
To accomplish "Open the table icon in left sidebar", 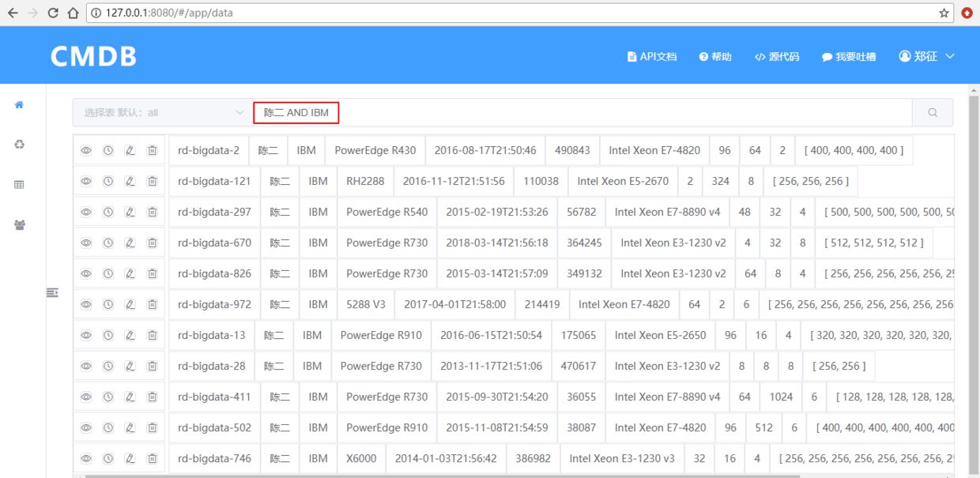I will [x=19, y=184].
